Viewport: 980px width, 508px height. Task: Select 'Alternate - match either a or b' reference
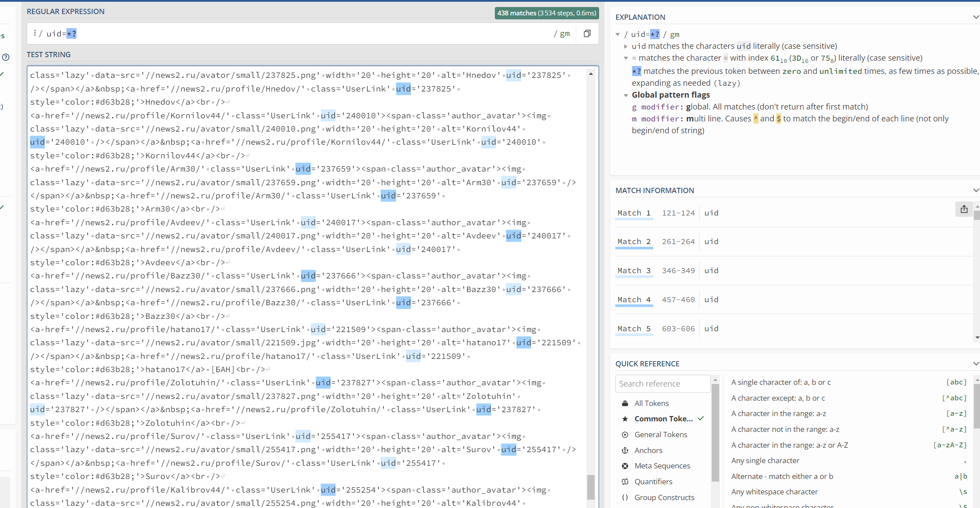[x=848, y=476]
